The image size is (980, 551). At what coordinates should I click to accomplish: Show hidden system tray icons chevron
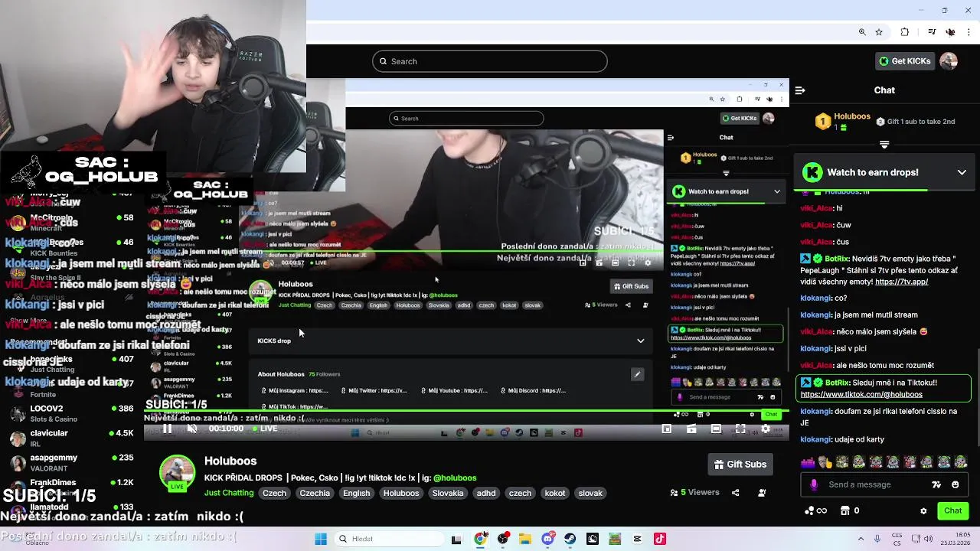pyautogui.click(x=861, y=539)
